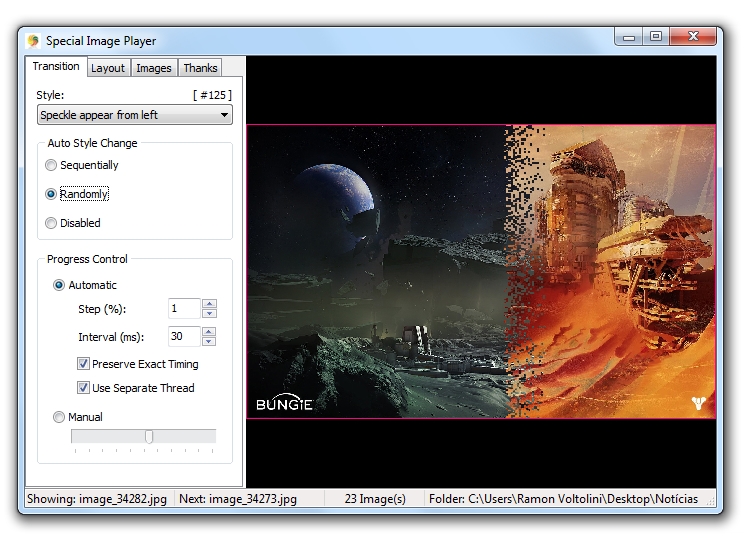Image resolution: width=744 pixels, height=542 pixels.
Task: Increase the Interval (ms) value
Action: click(209, 331)
